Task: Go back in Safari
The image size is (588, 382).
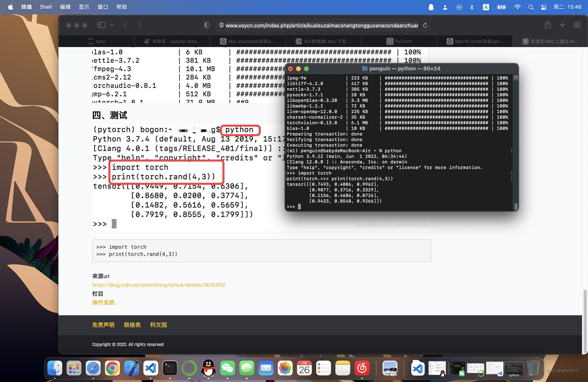Action: [x=126, y=25]
